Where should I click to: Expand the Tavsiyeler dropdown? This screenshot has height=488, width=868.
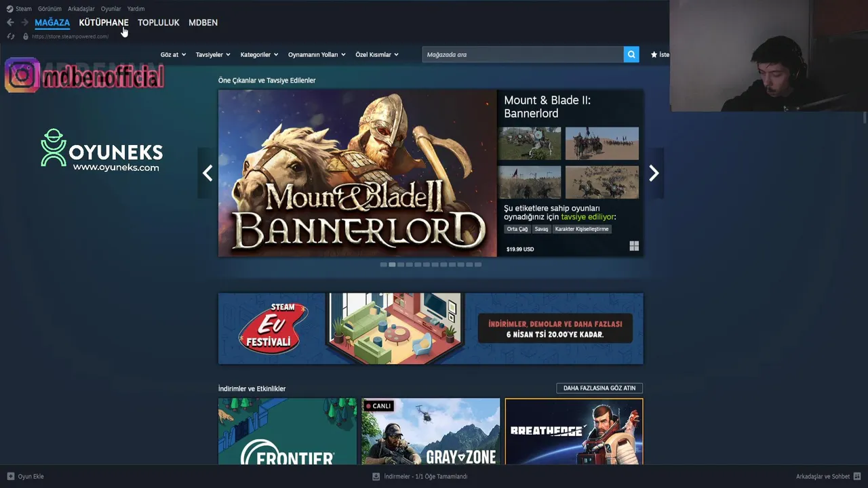point(213,54)
